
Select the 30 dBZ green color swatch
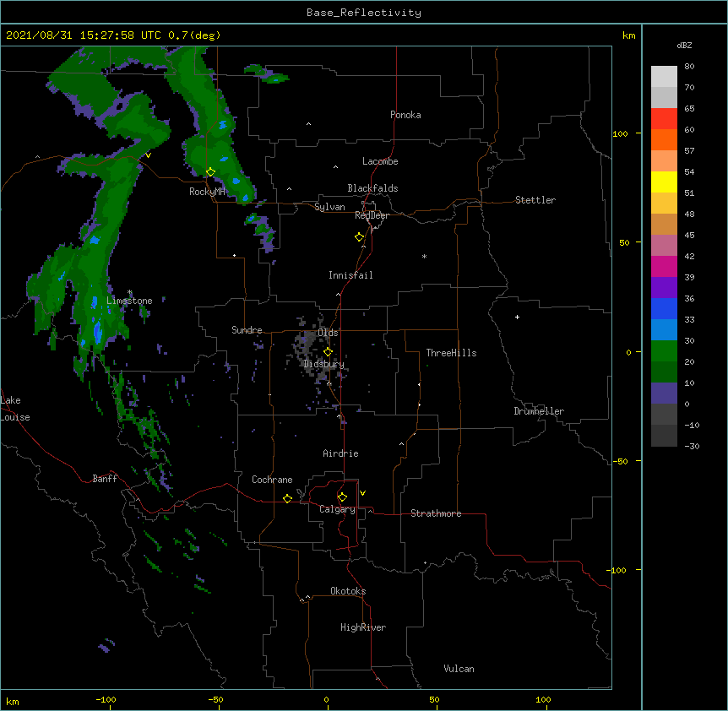[x=664, y=351]
